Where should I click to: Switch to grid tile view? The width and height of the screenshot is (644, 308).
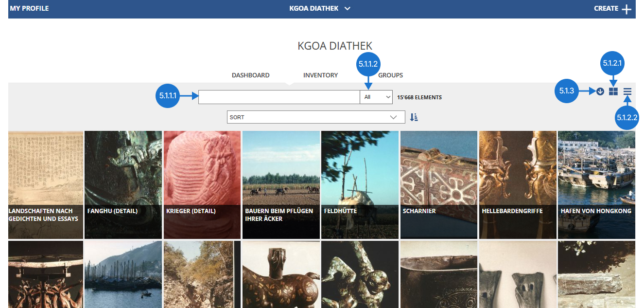(x=613, y=91)
